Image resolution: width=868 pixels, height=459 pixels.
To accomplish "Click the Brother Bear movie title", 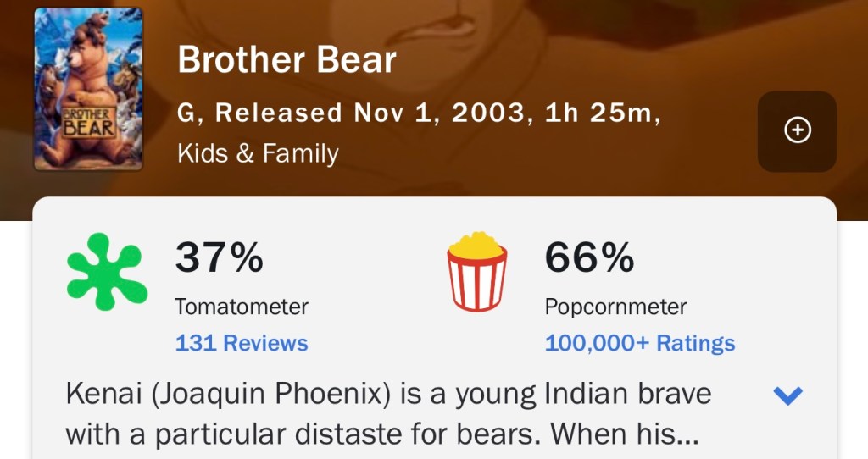I will click(287, 60).
